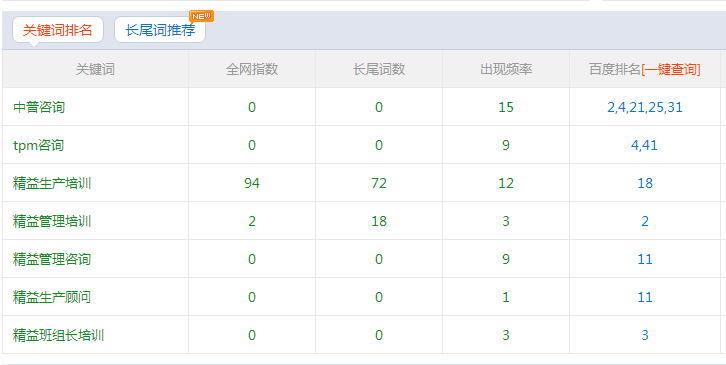Select 全网指数 value 2 for 精益管理培训

252,221
